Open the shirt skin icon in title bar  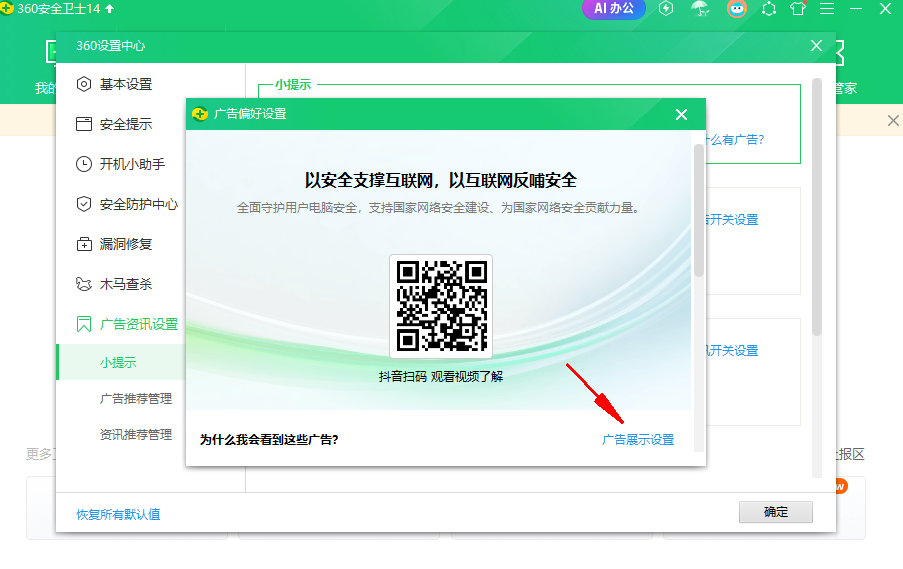coord(798,9)
